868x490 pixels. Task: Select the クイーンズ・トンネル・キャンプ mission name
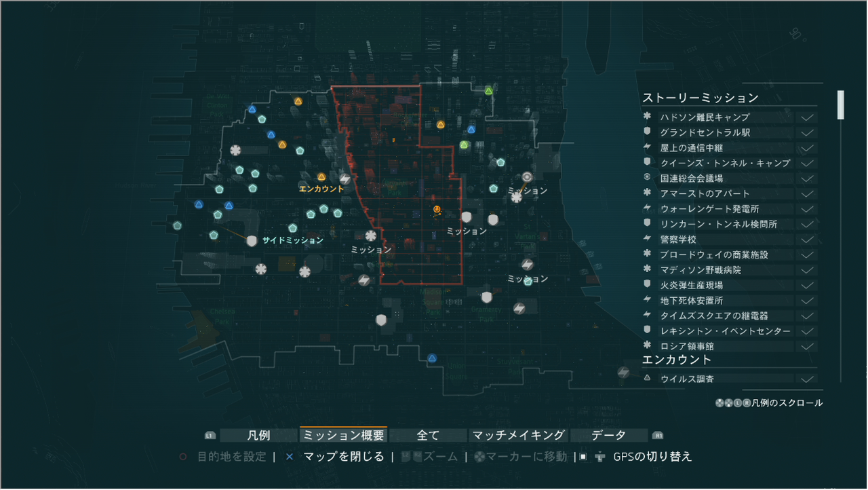725,163
